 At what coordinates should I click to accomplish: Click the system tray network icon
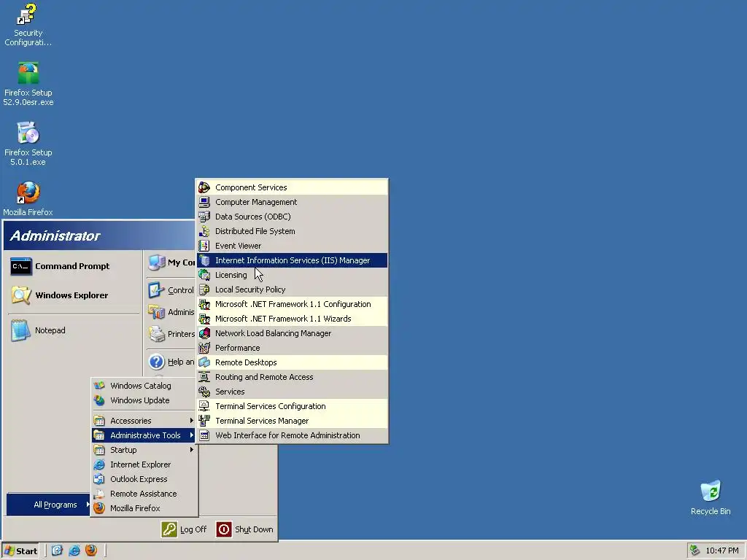695,551
